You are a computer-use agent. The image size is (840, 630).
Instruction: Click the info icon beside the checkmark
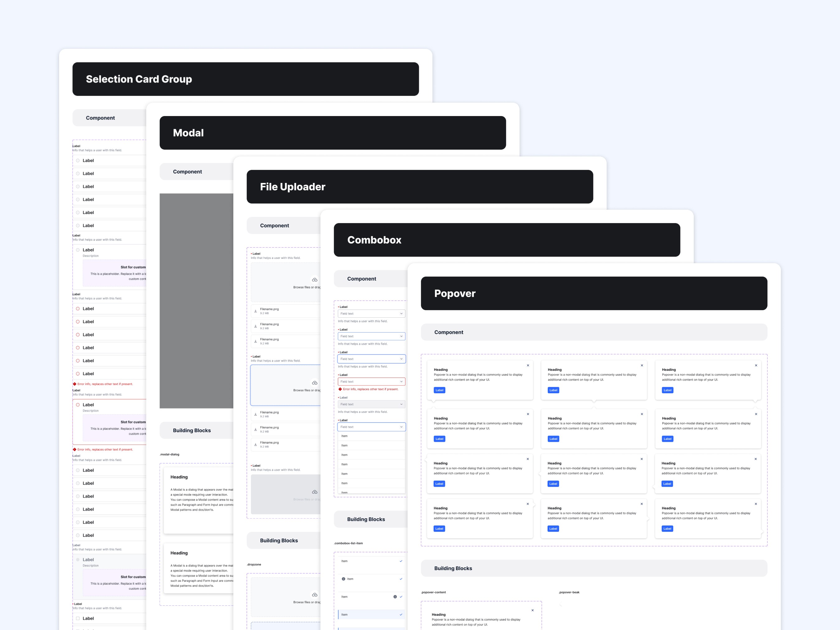click(395, 597)
